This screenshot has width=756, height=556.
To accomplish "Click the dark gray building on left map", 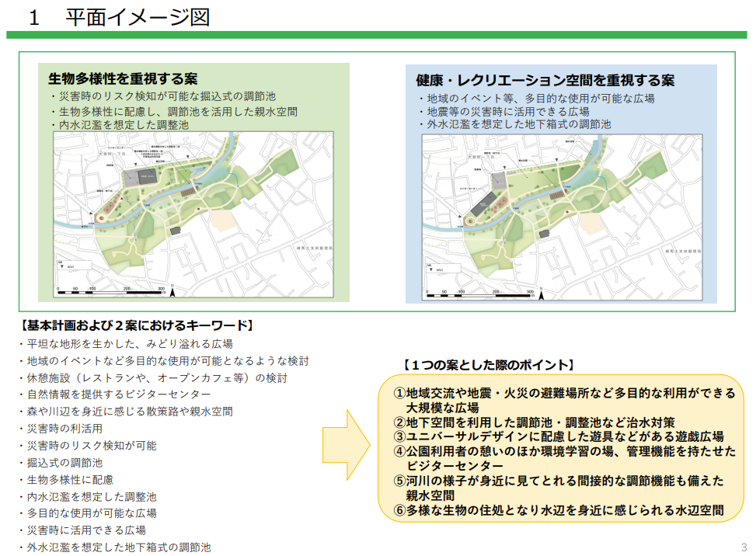I will point(146,178).
